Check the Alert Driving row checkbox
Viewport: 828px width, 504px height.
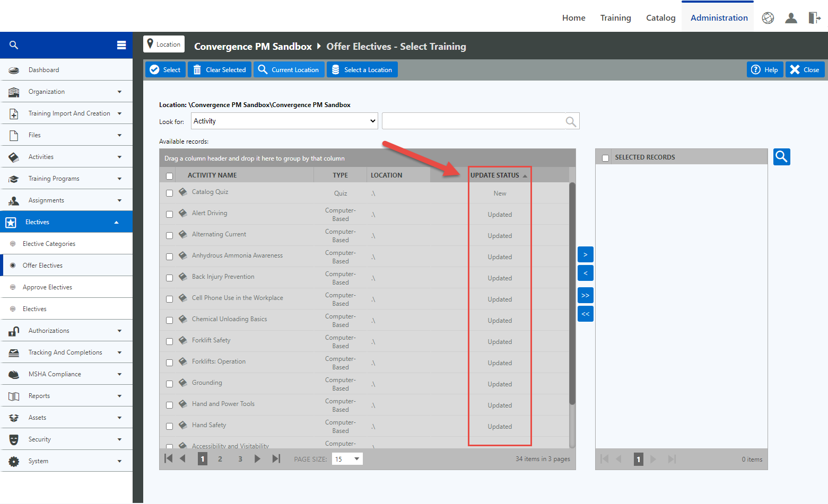point(169,214)
